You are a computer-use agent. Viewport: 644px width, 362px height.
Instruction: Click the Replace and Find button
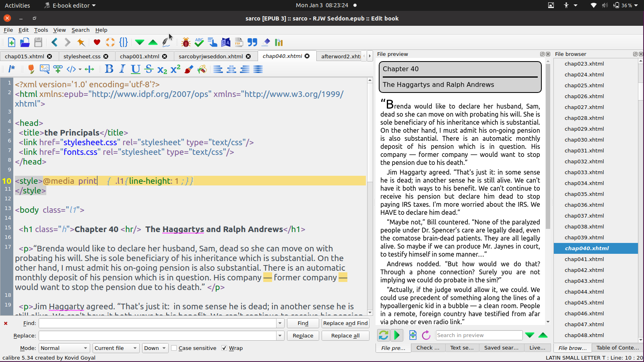(345, 323)
